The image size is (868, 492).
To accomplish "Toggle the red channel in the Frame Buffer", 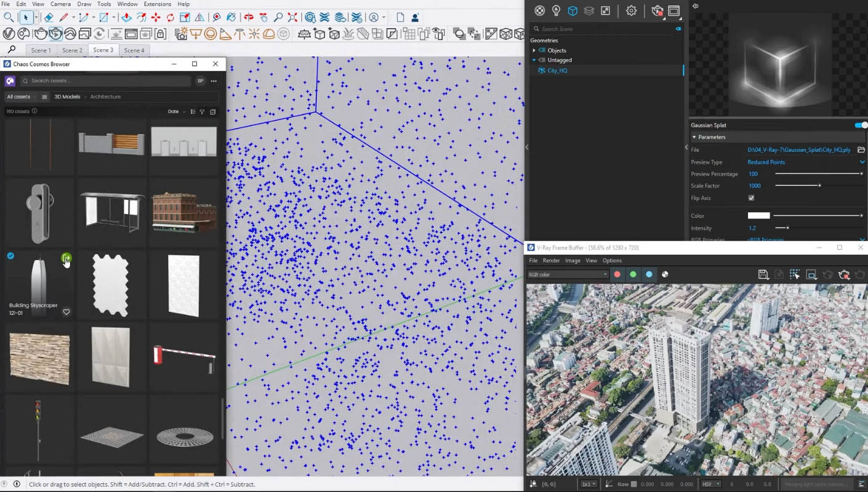I will [x=617, y=274].
